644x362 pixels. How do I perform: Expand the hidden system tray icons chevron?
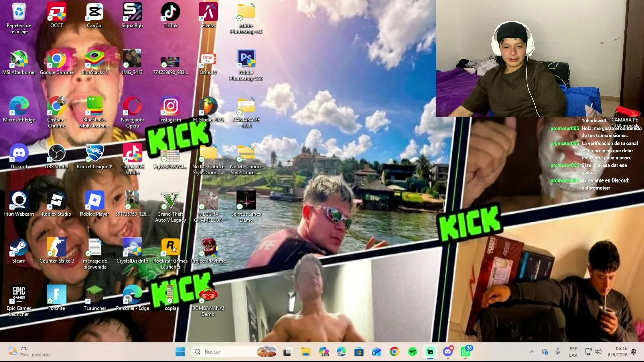click(x=532, y=352)
